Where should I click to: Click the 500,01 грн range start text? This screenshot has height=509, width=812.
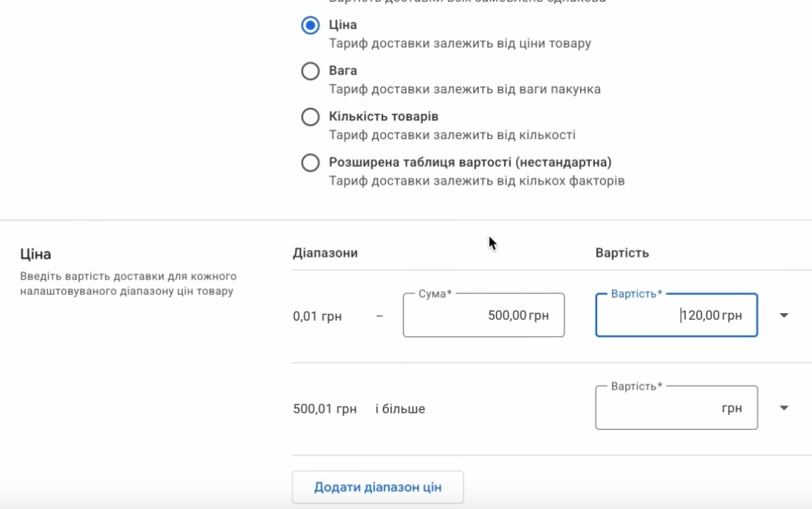(x=325, y=409)
